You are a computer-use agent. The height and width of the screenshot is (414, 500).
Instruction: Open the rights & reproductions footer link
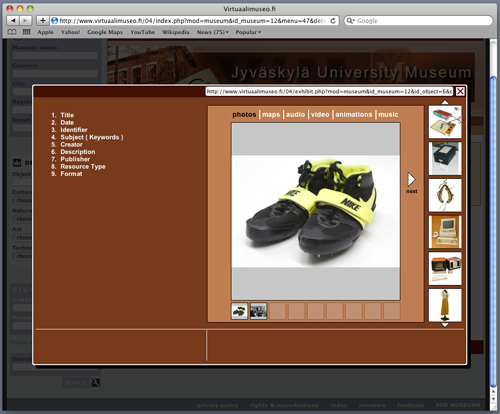coord(284,405)
